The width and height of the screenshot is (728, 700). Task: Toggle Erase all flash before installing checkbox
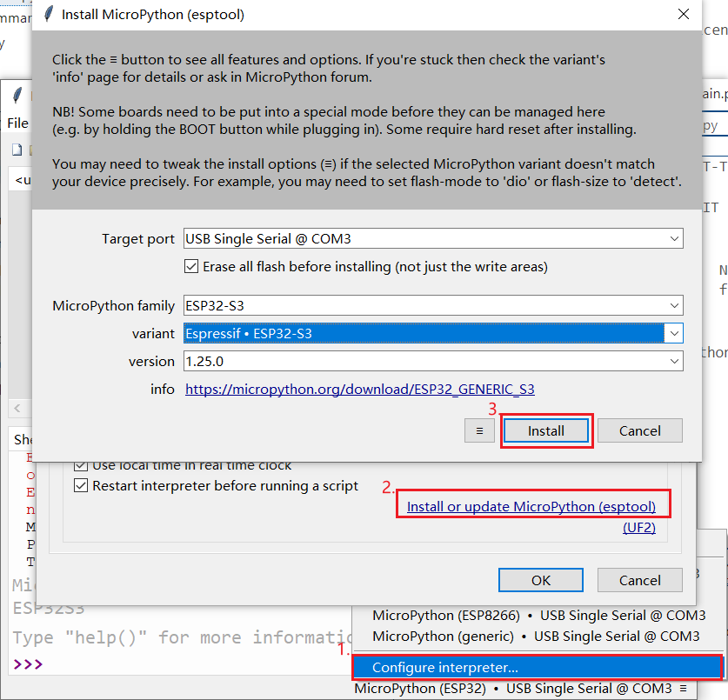tap(191, 266)
